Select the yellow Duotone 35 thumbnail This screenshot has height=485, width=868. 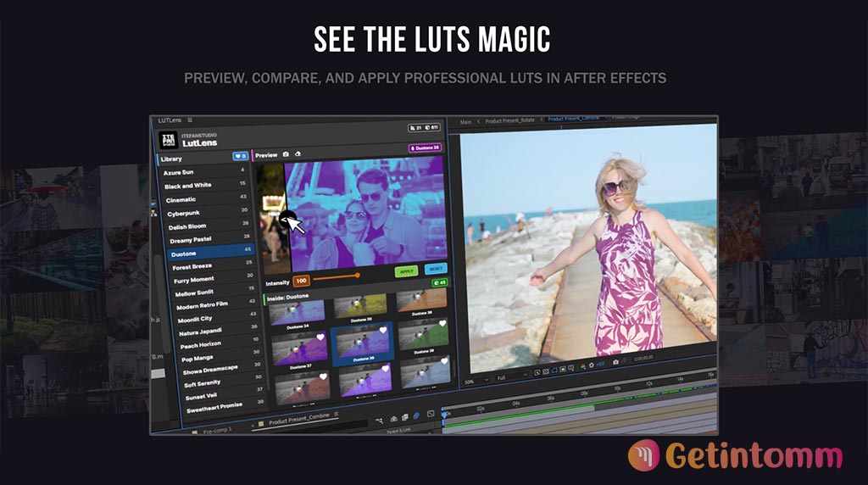click(360, 307)
